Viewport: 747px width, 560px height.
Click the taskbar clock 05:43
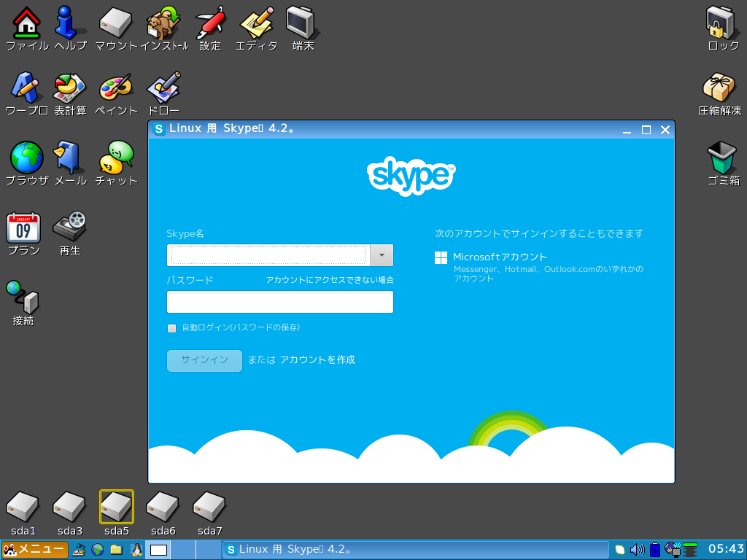point(726,549)
